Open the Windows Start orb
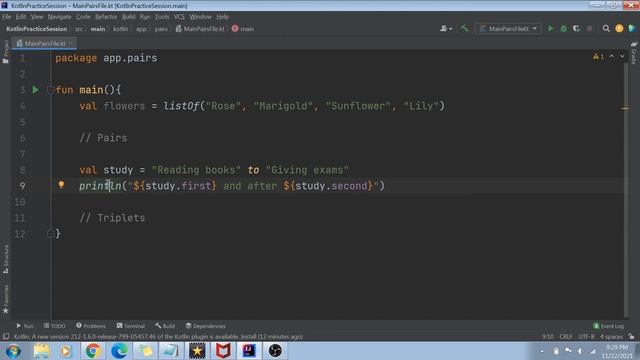640x360 pixels. [x=13, y=351]
